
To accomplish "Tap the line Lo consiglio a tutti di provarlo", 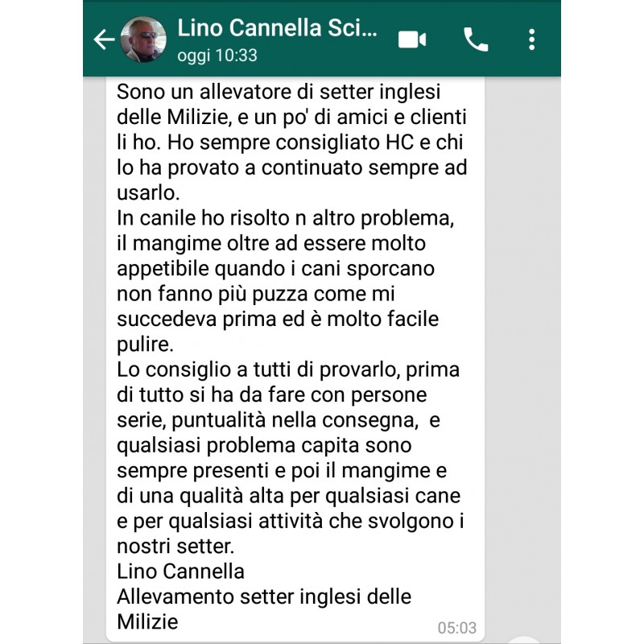I will tap(288, 369).
